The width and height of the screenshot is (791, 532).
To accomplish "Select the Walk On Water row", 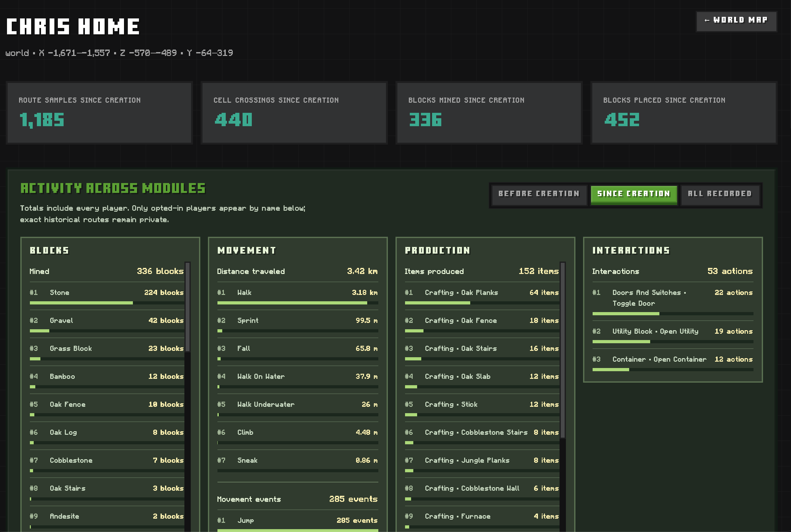I will 298,380.
